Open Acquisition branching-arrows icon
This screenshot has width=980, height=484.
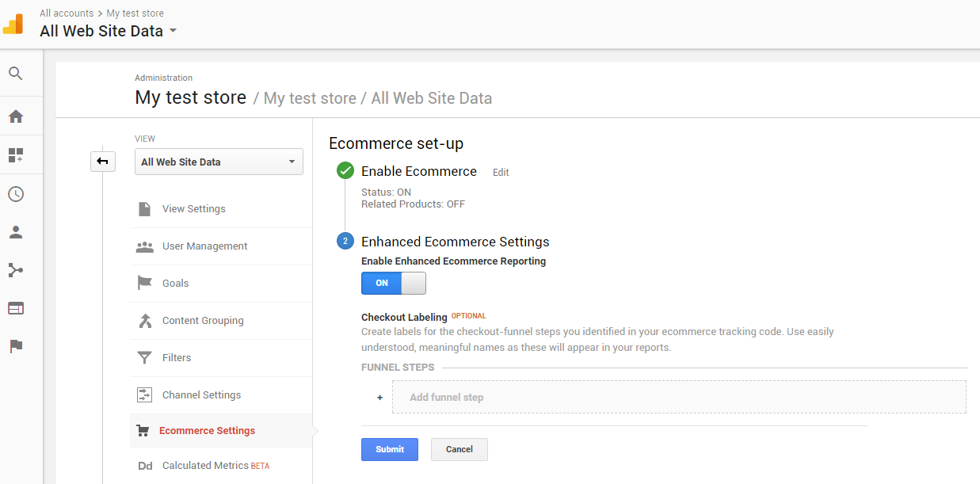pyautogui.click(x=16, y=270)
